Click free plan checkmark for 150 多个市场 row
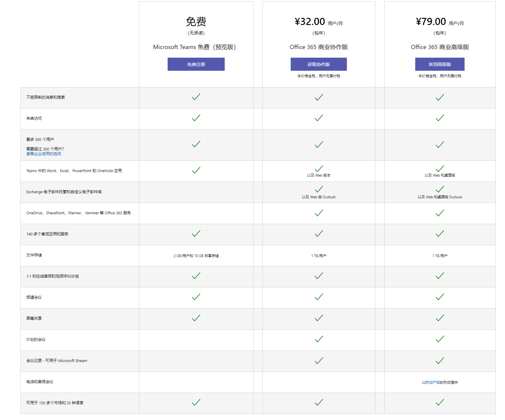The image size is (505, 420). [x=196, y=402]
